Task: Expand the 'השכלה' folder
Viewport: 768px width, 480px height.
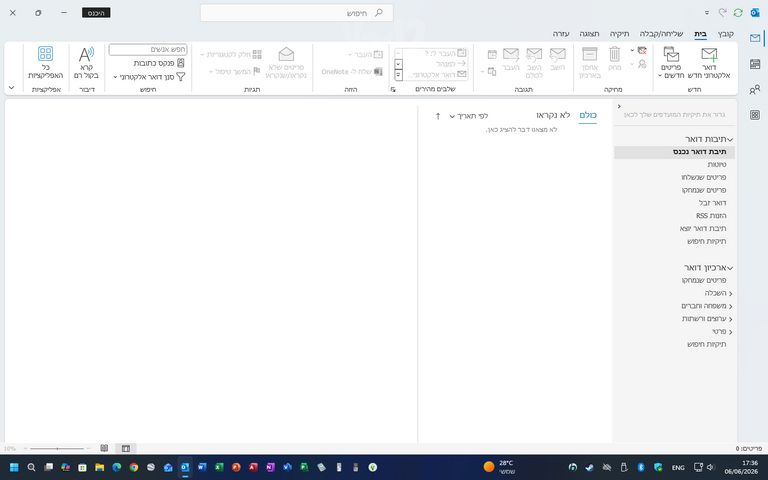Action: (730, 293)
